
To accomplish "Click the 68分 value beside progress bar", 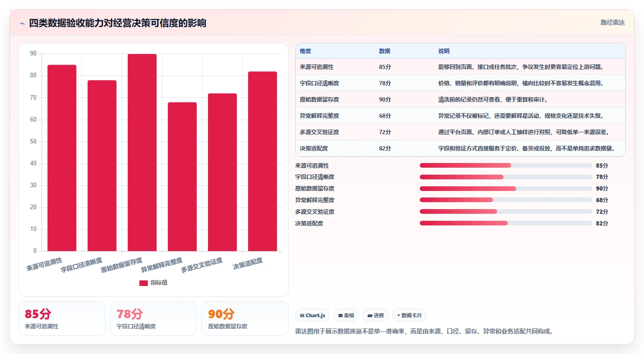I will (602, 200).
